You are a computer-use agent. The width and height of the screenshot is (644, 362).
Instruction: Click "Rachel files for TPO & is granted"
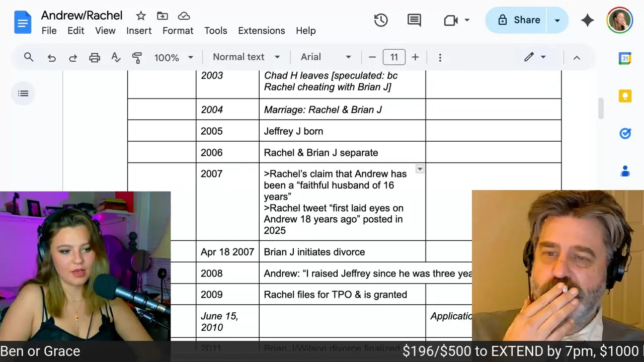[x=336, y=295]
